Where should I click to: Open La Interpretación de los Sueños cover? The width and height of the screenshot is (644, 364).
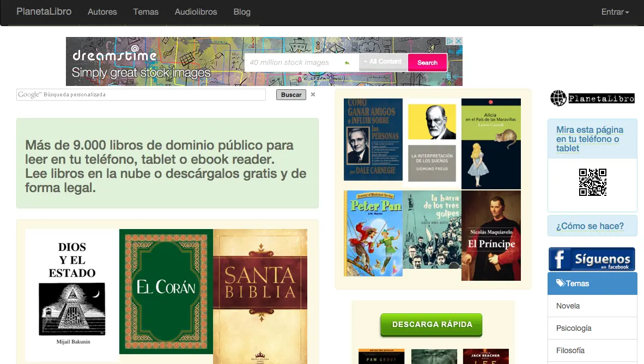[x=432, y=143]
